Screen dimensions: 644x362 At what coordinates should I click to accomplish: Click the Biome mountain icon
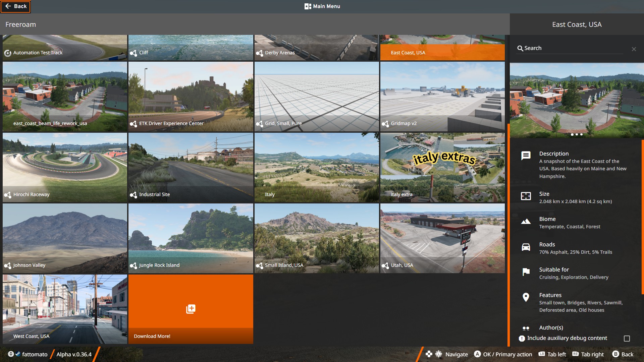[x=526, y=221]
